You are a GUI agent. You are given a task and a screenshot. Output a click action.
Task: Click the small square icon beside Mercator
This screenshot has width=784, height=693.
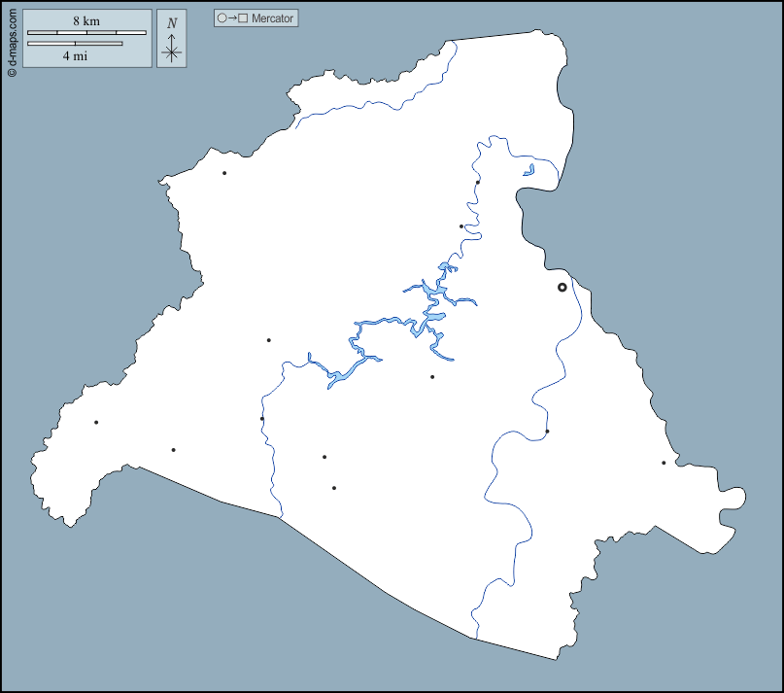[244, 18]
